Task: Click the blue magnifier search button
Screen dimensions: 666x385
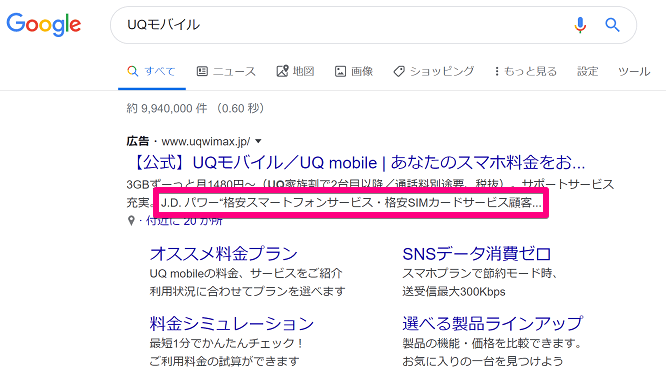Action: tap(612, 25)
